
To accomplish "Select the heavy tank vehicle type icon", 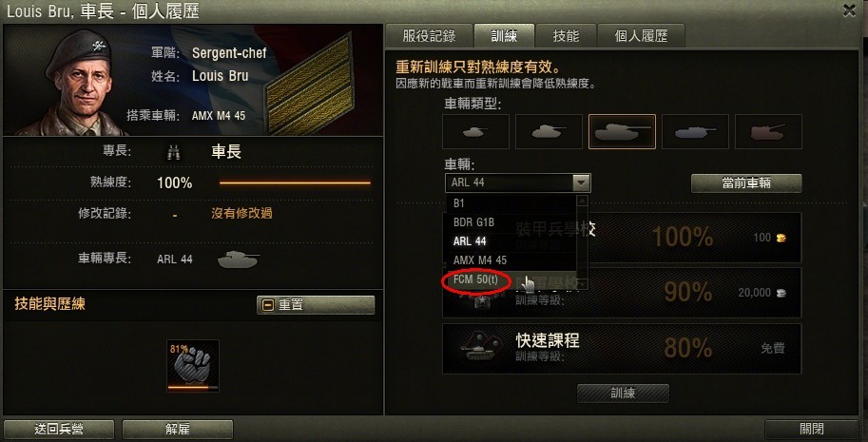I will point(622,132).
